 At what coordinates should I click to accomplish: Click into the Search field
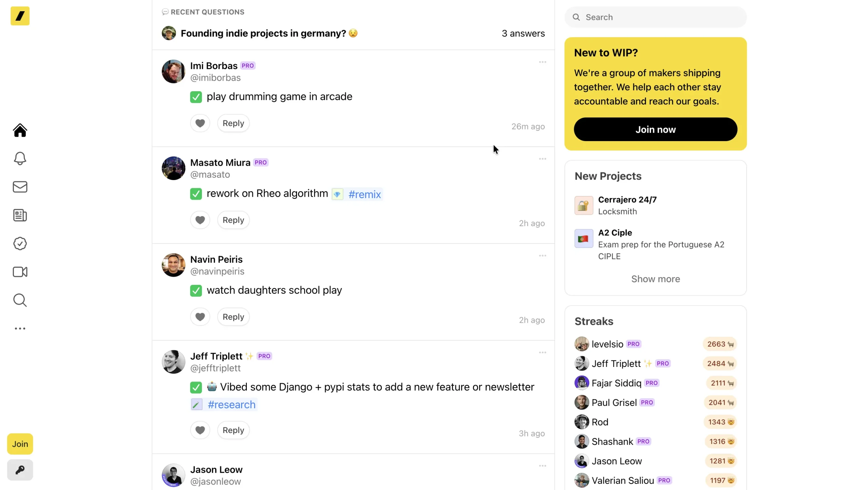click(x=655, y=17)
